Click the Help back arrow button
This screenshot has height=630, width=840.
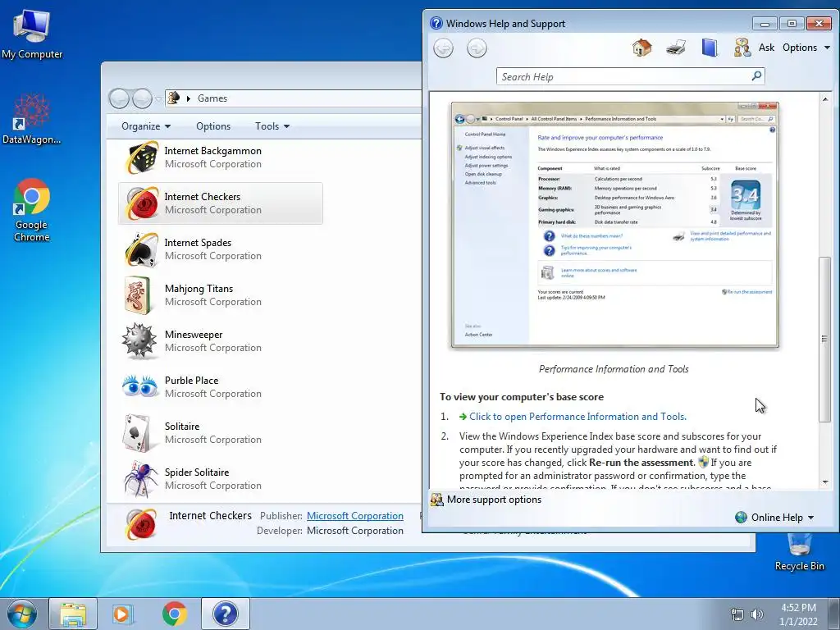click(443, 48)
